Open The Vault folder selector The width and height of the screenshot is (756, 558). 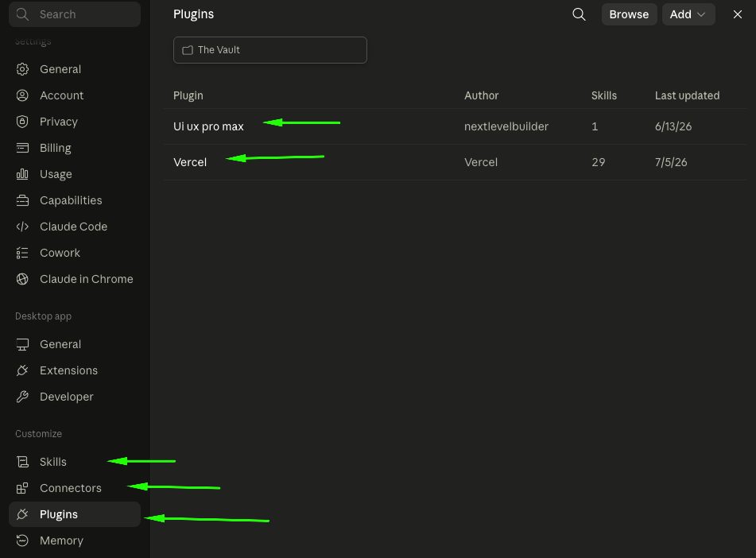click(x=270, y=50)
